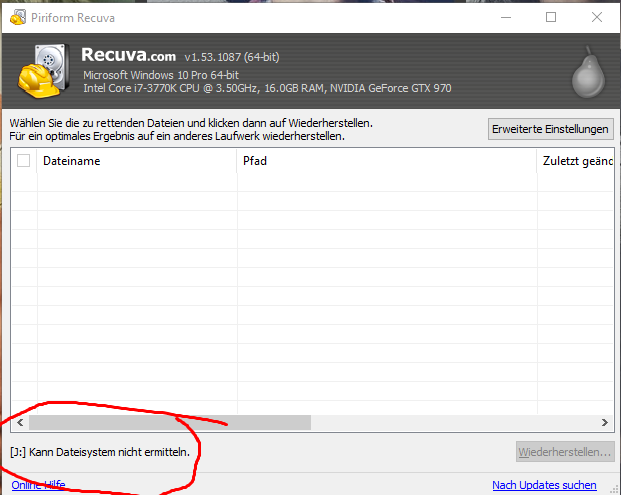Click the Intel Core i7-3770K hardware line
The height and width of the screenshot is (495, 621).
coord(267,88)
